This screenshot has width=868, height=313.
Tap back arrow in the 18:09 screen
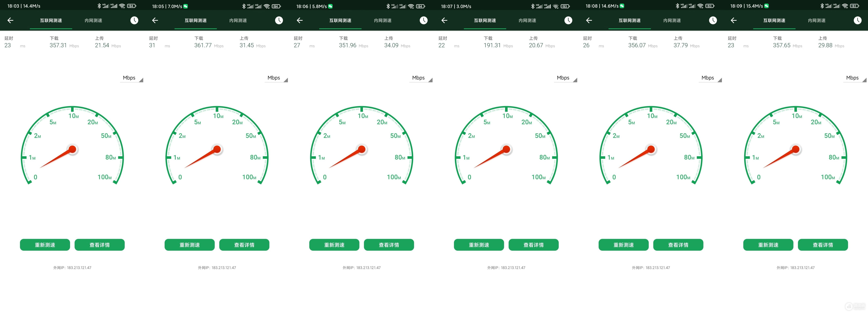point(734,21)
